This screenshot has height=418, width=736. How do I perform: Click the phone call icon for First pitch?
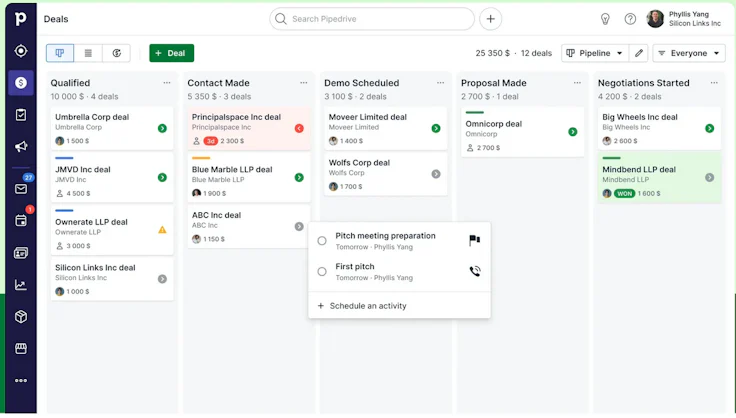[x=475, y=271]
